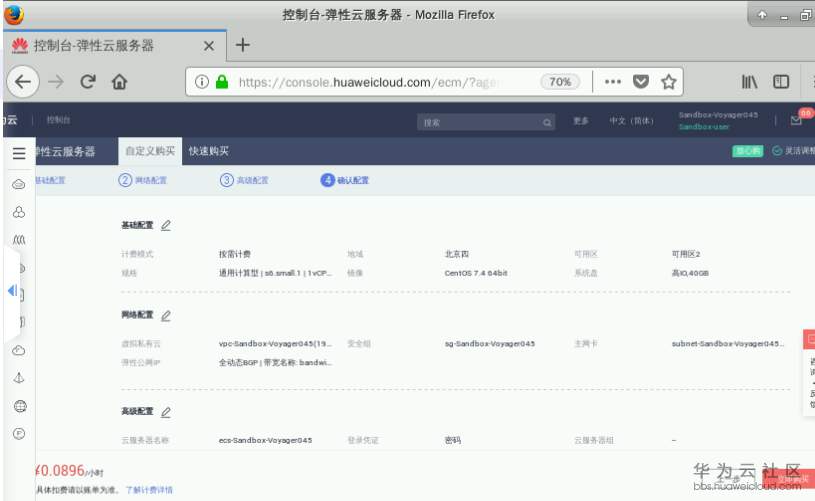Click the 通用计算型 s6.small.1 spec value
The image size is (815, 501).
(x=275, y=273)
